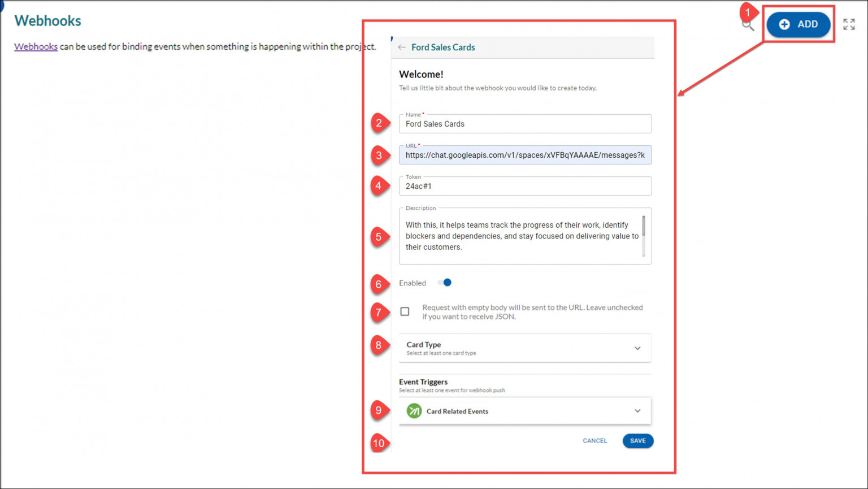Click into the Name input field
Screen dimensions: 868x489
point(524,124)
